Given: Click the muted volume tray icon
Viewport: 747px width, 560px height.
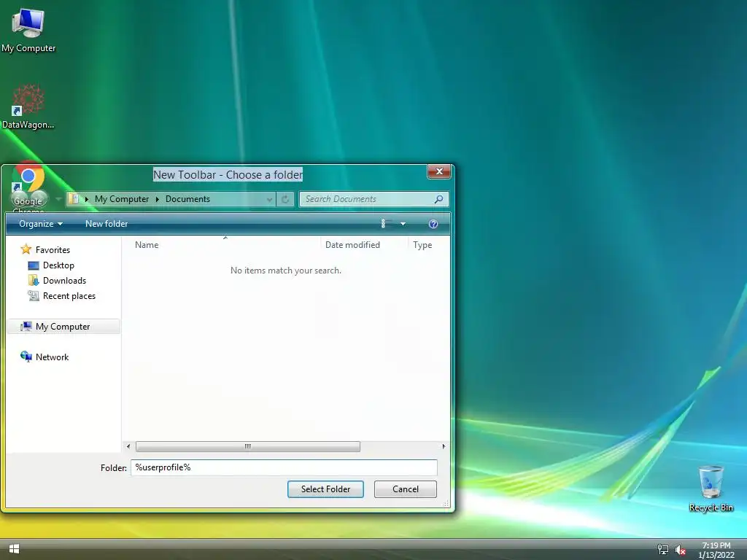Looking at the screenshot, I should click(681, 550).
